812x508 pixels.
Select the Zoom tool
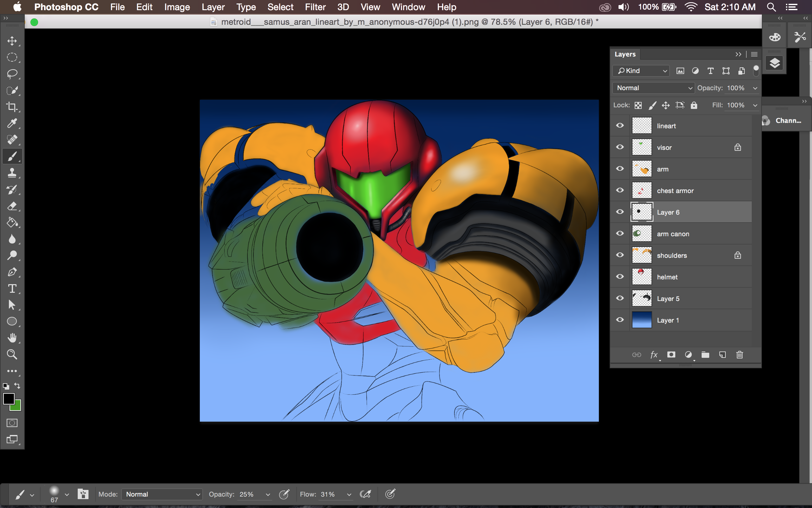point(12,354)
